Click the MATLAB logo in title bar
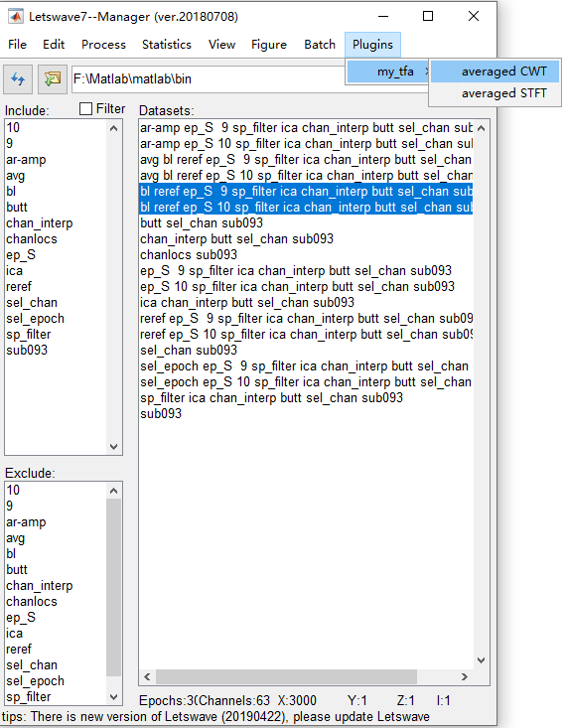Screen dimensions: 567x728 click(16, 17)
